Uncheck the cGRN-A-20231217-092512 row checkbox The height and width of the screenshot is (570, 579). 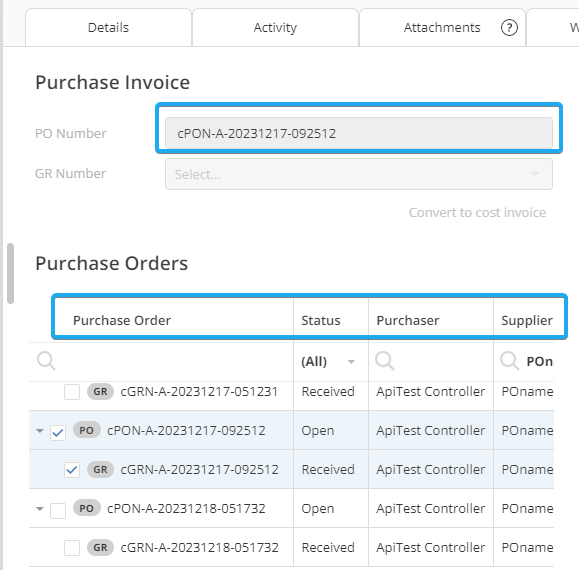click(x=72, y=470)
